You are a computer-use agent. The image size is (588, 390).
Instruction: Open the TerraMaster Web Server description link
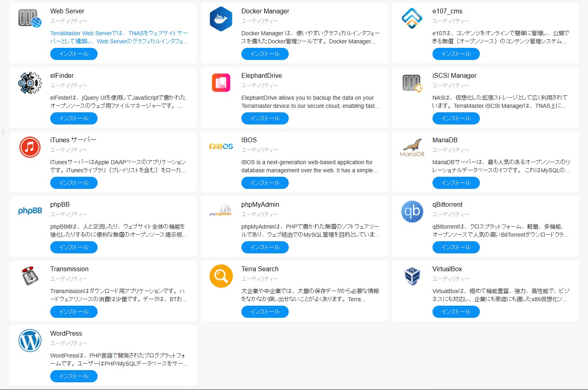[119, 37]
